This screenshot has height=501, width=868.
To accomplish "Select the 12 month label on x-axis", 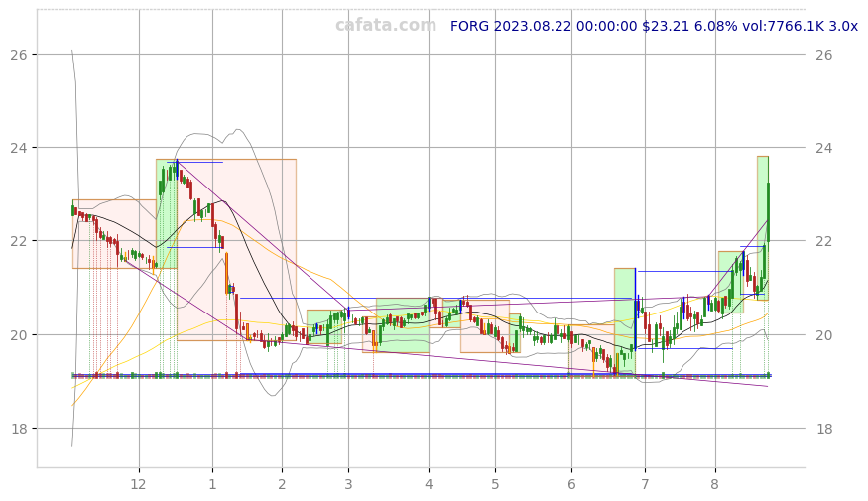I will coord(139,484).
